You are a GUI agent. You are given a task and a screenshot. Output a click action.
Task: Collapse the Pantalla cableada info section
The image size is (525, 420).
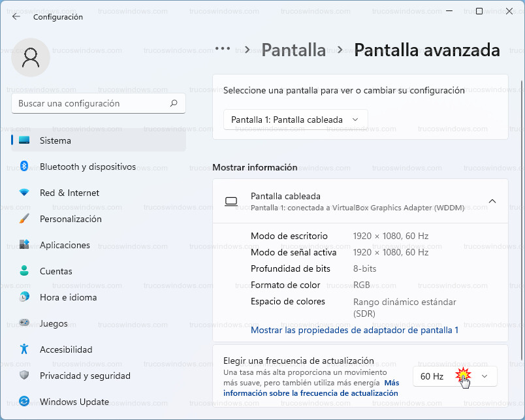coord(492,201)
